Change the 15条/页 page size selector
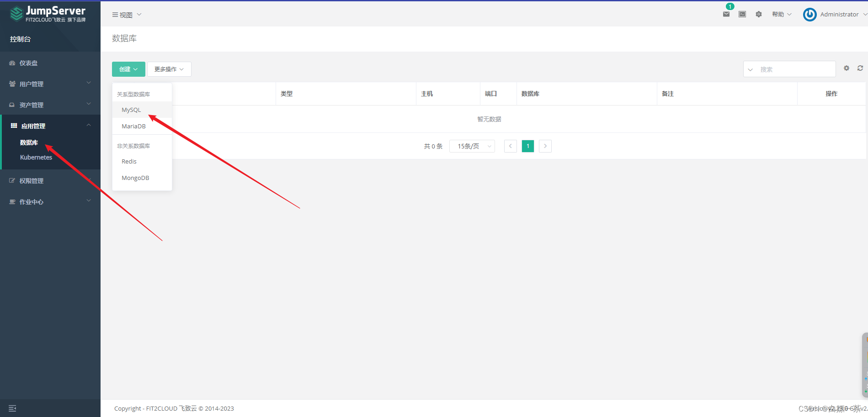This screenshot has width=868, height=417. 472,146
